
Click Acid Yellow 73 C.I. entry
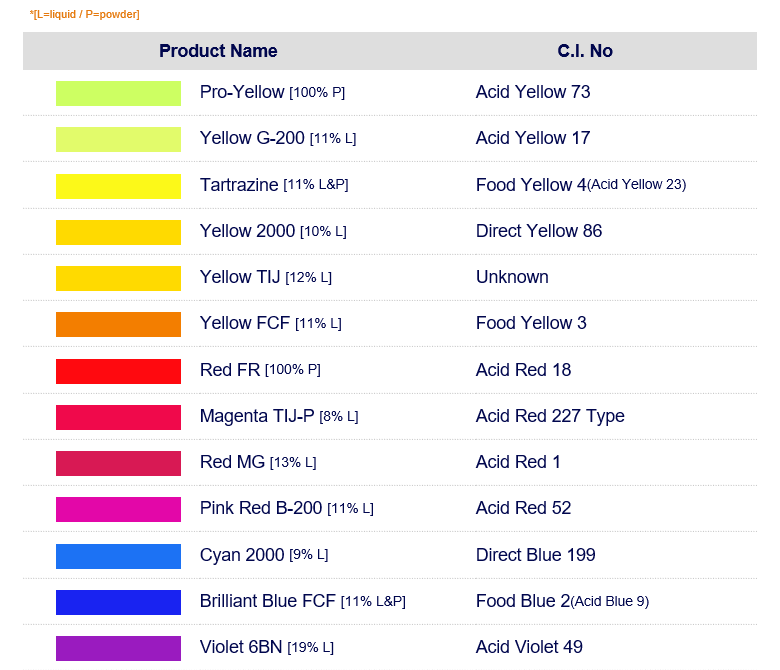tap(533, 92)
